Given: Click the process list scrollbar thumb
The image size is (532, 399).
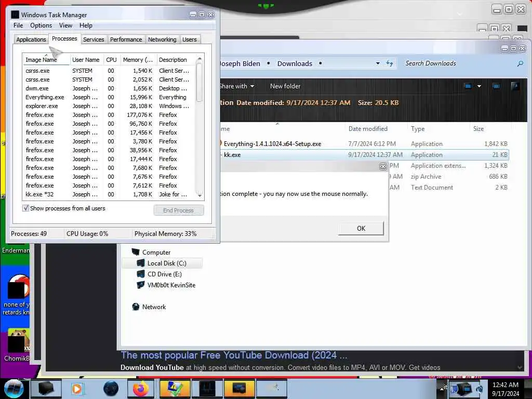Looking at the screenshot, I should 199,83.
